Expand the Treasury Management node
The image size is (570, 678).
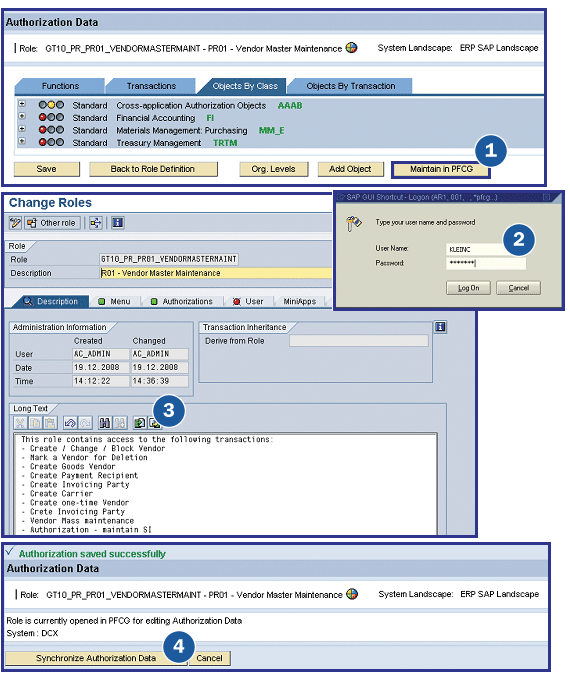tap(22, 141)
